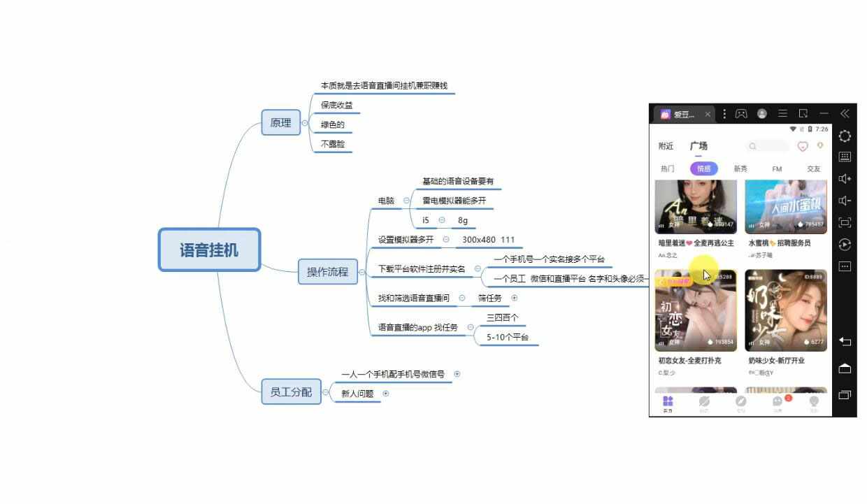867x504 pixels.
Task: Switch to the 附近 tab in app
Action: 666,146
